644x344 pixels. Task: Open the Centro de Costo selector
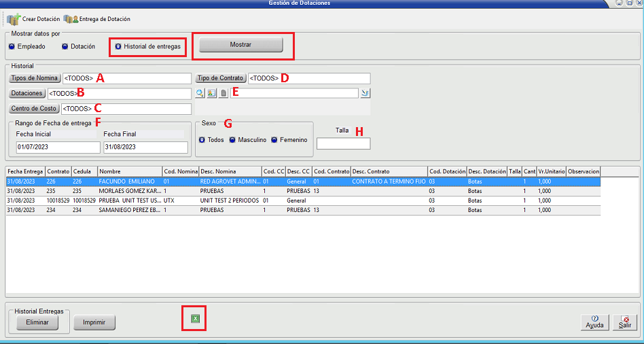(34, 109)
